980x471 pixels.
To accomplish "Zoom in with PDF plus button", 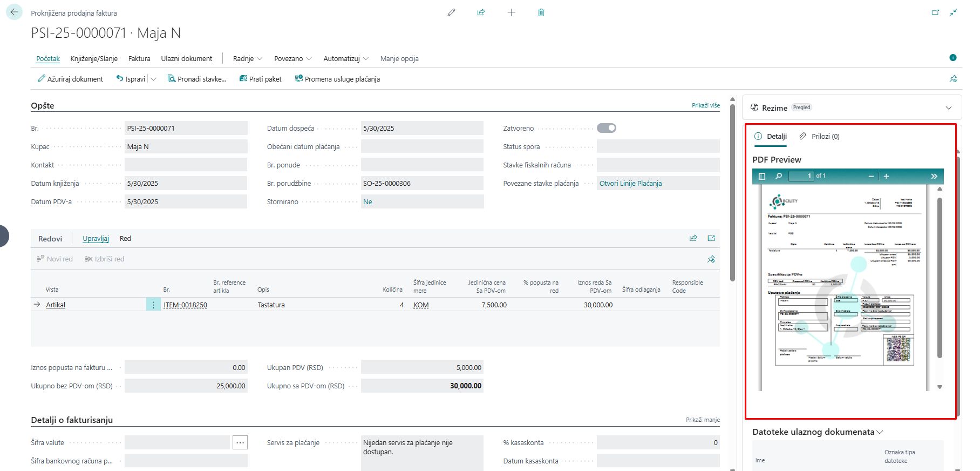I will pyautogui.click(x=886, y=176).
